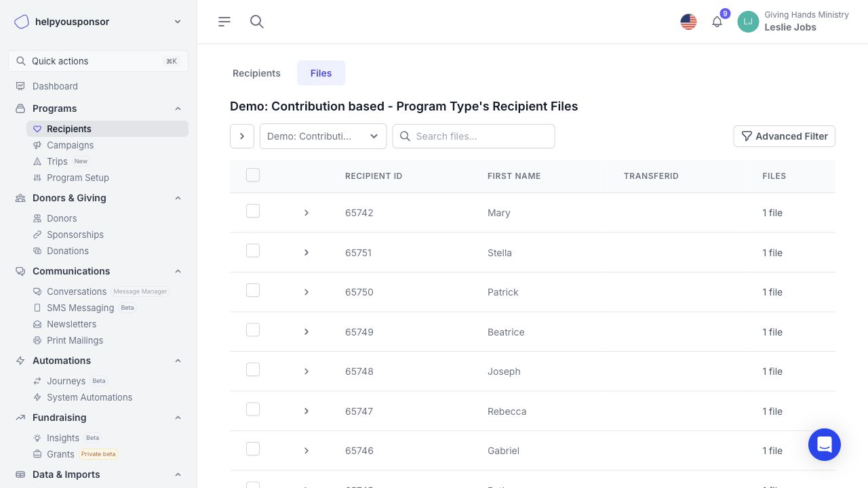Click the Dashboard icon in sidebar
This screenshot has width=868, height=488.
click(20, 86)
